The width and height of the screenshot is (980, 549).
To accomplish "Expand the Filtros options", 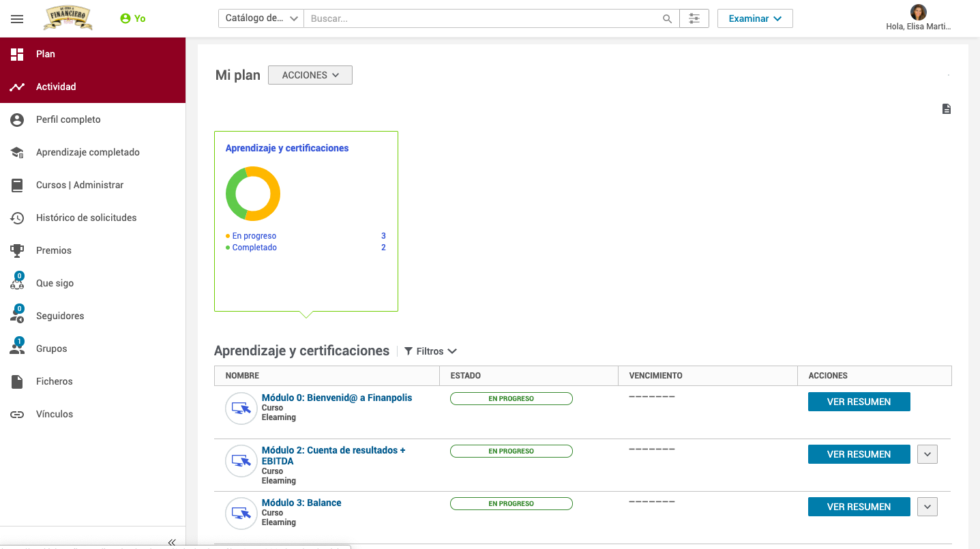I will click(430, 351).
